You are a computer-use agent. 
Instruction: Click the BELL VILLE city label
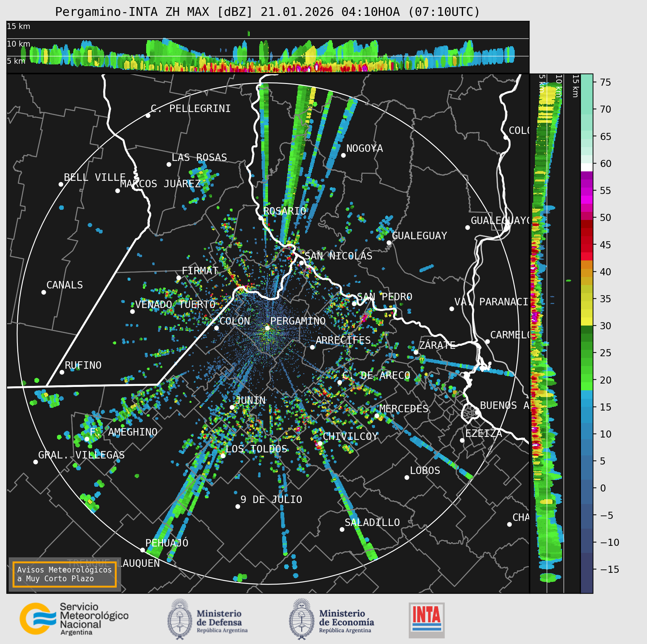pos(95,177)
